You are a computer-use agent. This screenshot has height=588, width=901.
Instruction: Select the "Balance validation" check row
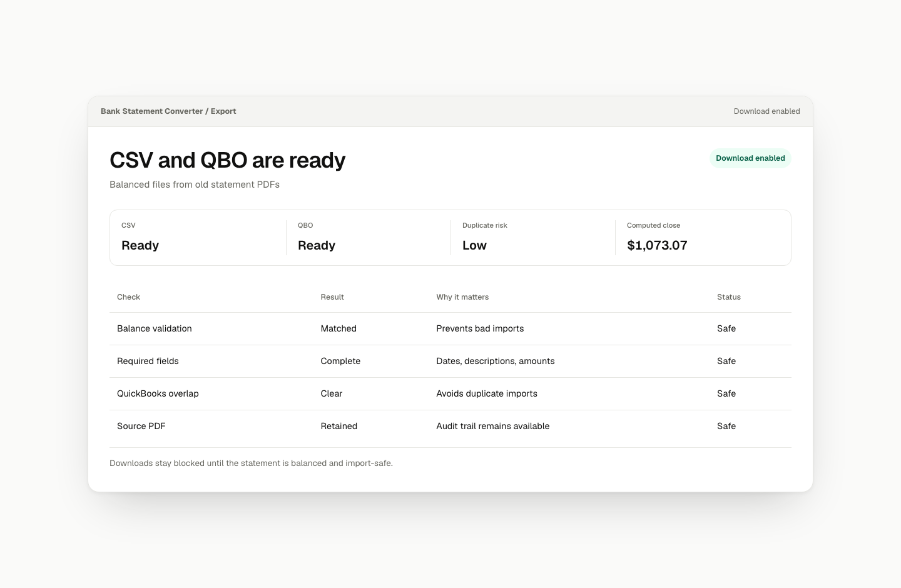pos(450,328)
